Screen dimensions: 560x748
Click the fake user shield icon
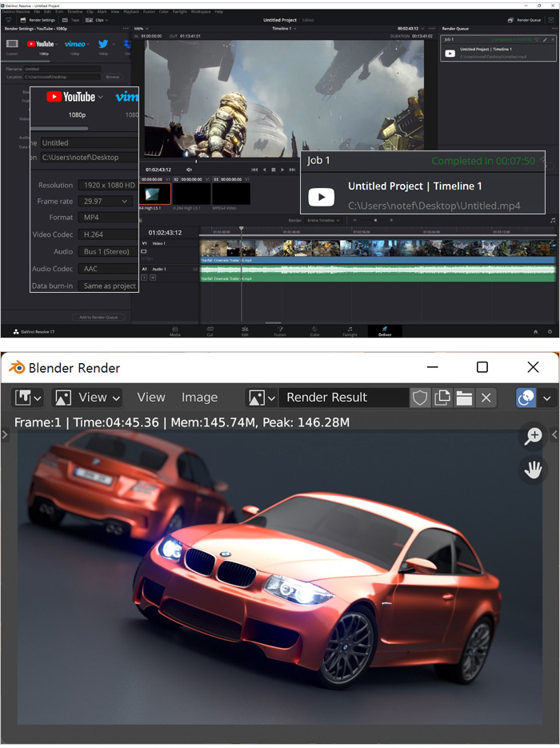pos(420,398)
